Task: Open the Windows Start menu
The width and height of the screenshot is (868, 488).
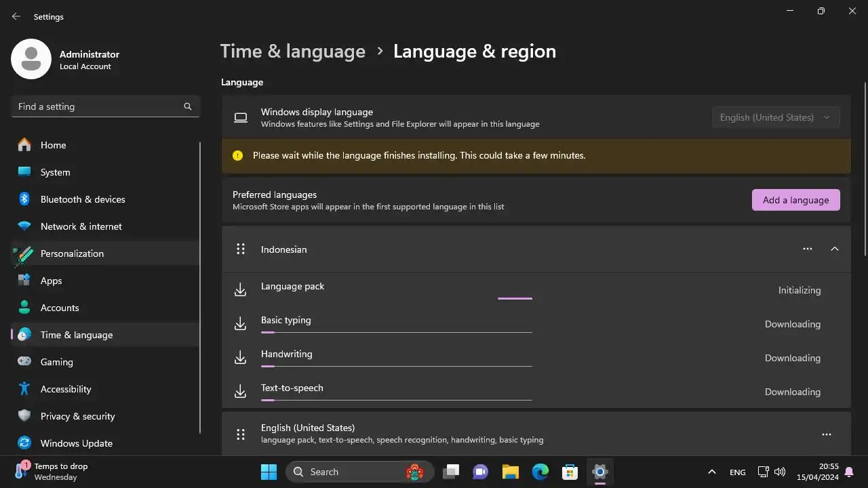Action: coord(269,472)
